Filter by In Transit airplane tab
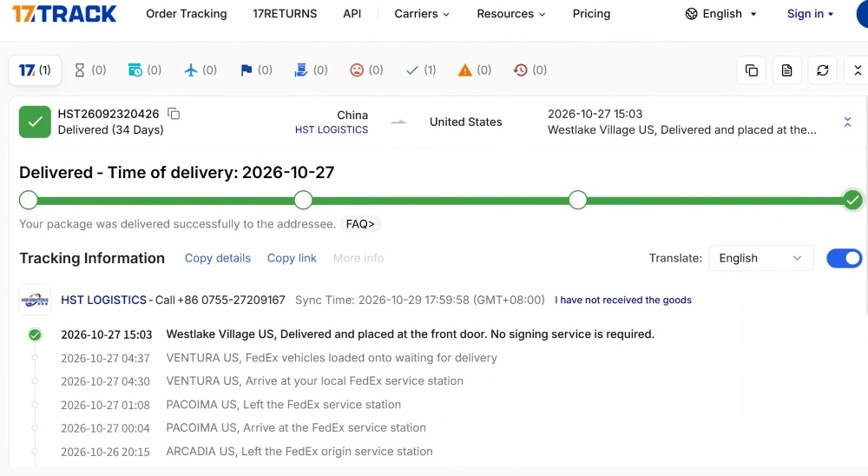The width and height of the screenshot is (868, 476). coord(201,69)
